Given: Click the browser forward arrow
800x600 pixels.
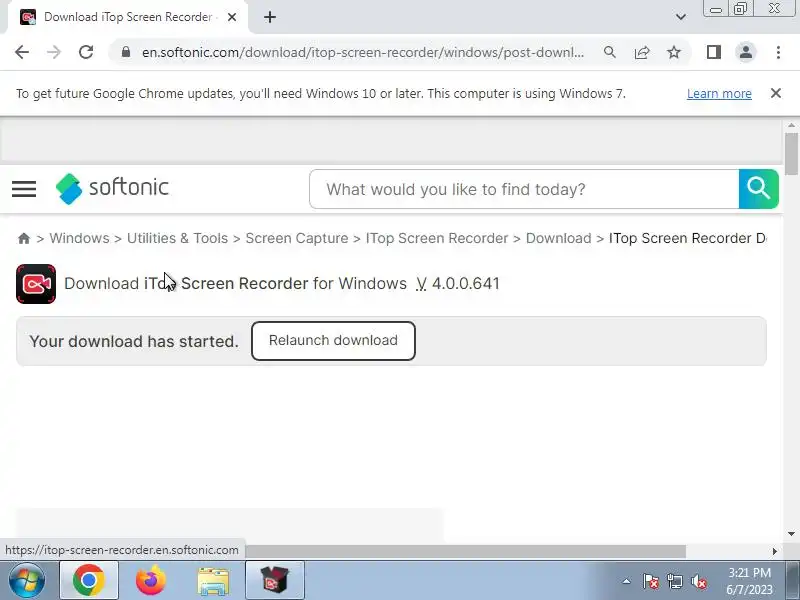Looking at the screenshot, I should 54,52.
